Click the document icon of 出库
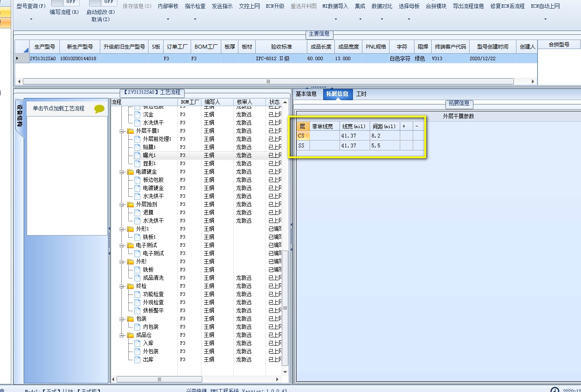The height and width of the screenshot is (392, 581). coord(137,359)
